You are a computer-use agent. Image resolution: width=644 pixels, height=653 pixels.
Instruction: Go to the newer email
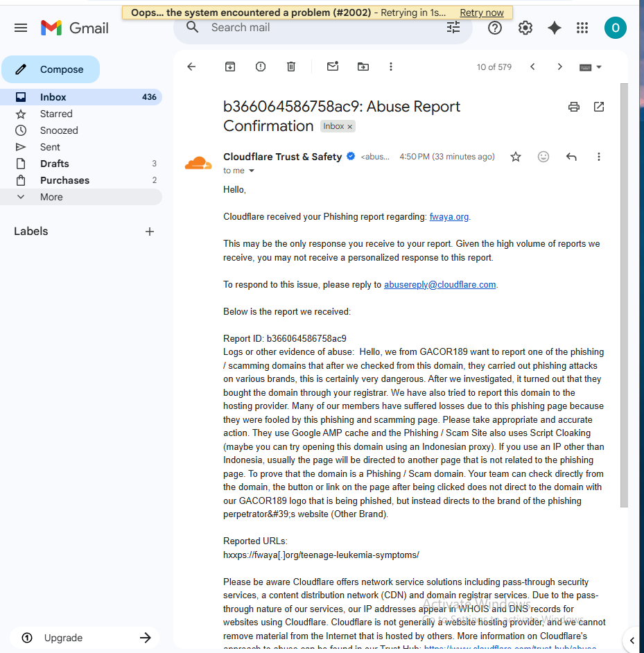click(x=532, y=67)
